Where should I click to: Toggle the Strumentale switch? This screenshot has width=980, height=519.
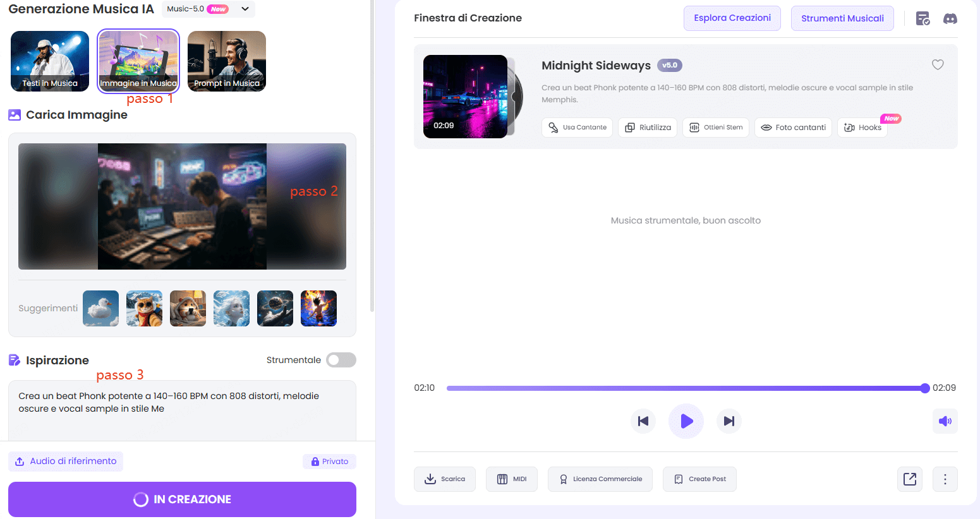[x=341, y=359]
